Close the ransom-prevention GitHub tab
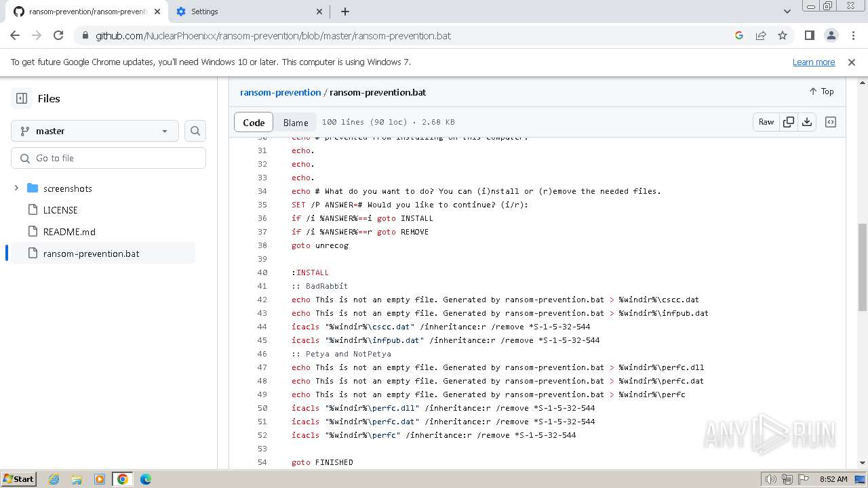 (x=159, y=12)
